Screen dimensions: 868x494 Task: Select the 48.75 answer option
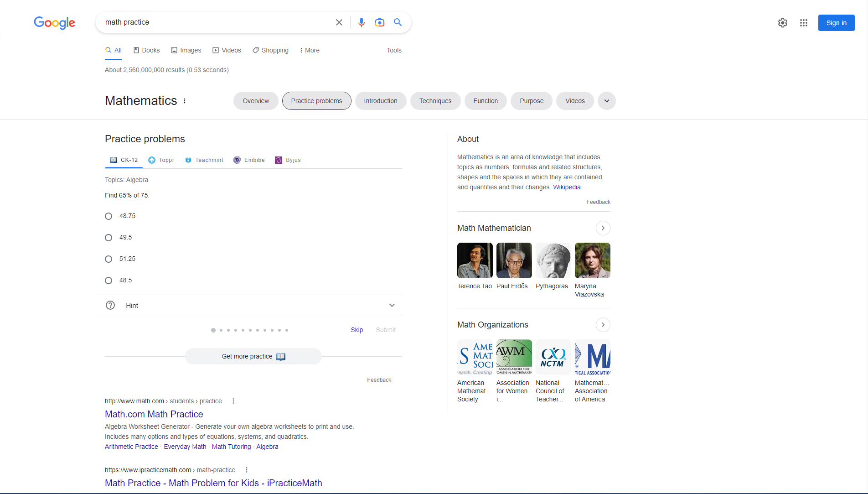coord(108,216)
